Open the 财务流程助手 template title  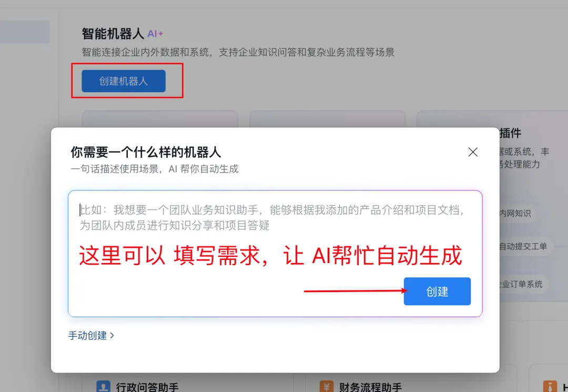pos(371,387)
